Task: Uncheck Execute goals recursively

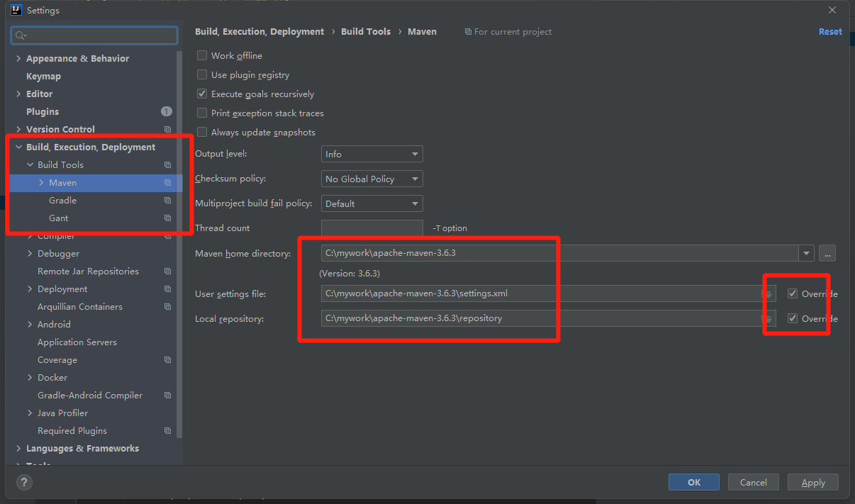Action: pyautogui.click(x=202, y=94)
